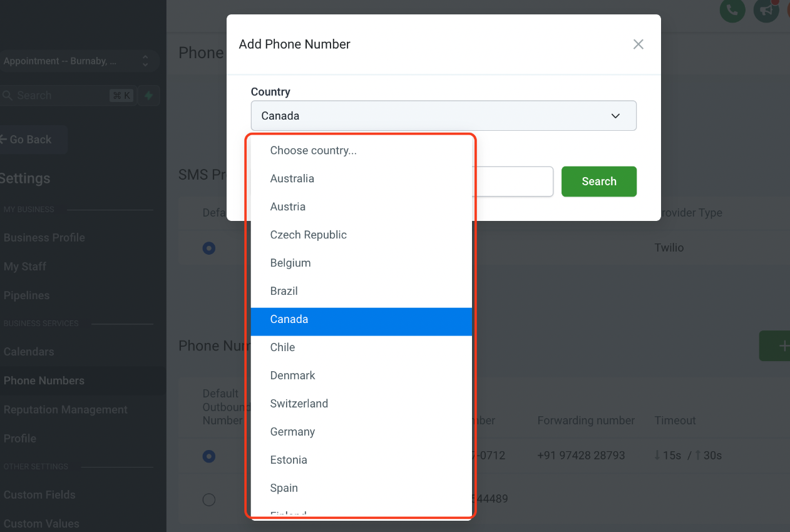Click the phone number search input field
Image resolution: width=790 pixels, height=532 pixels.
click(513, 182)
